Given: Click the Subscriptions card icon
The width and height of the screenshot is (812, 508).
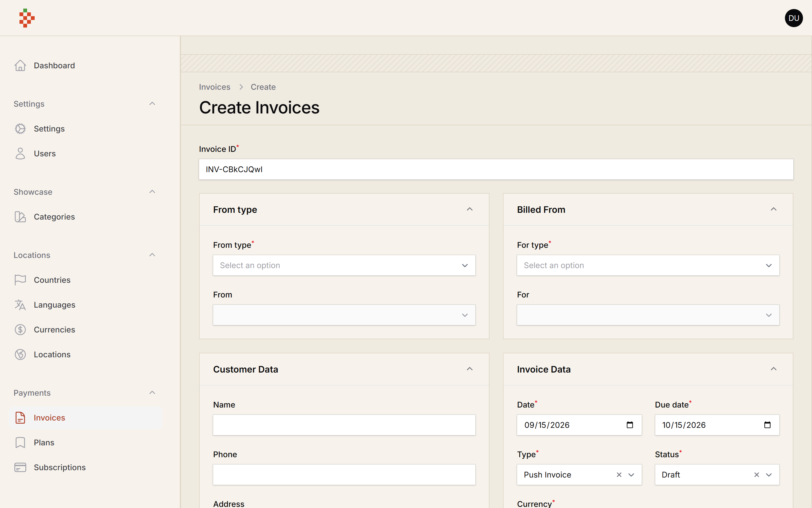Looking at the screenshot, I should (20, 467).
